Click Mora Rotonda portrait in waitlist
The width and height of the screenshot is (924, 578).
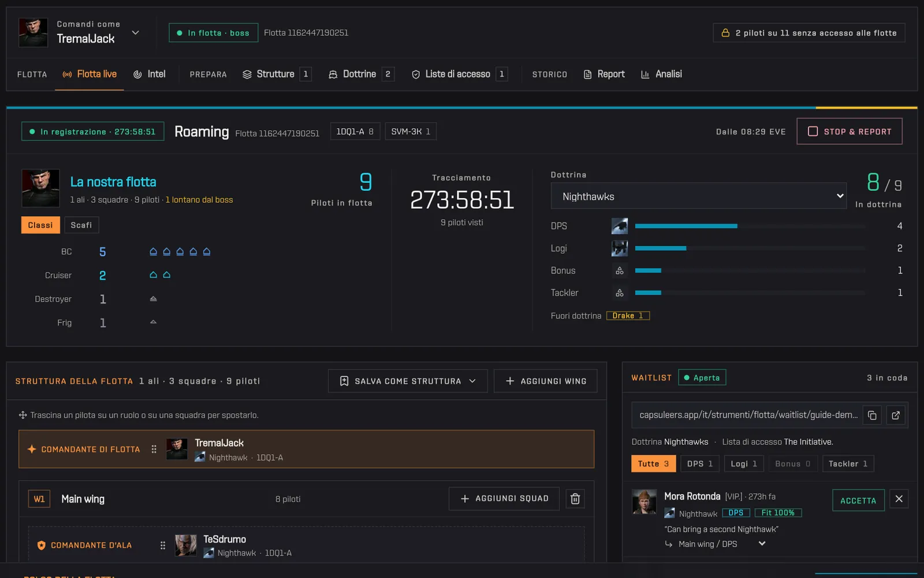(644, 502)
